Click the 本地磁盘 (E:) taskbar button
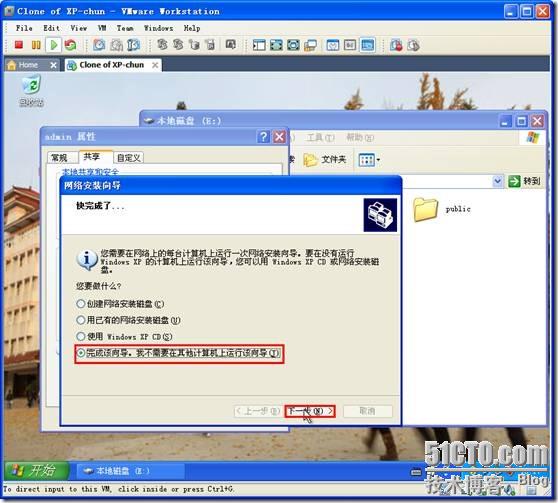The image size is (558, 503). [x=130, y=471]
